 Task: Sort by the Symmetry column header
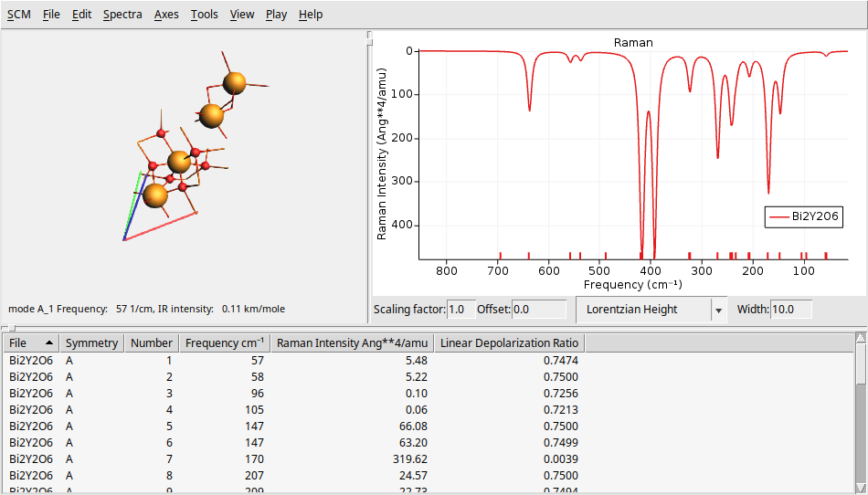(91, 343)
